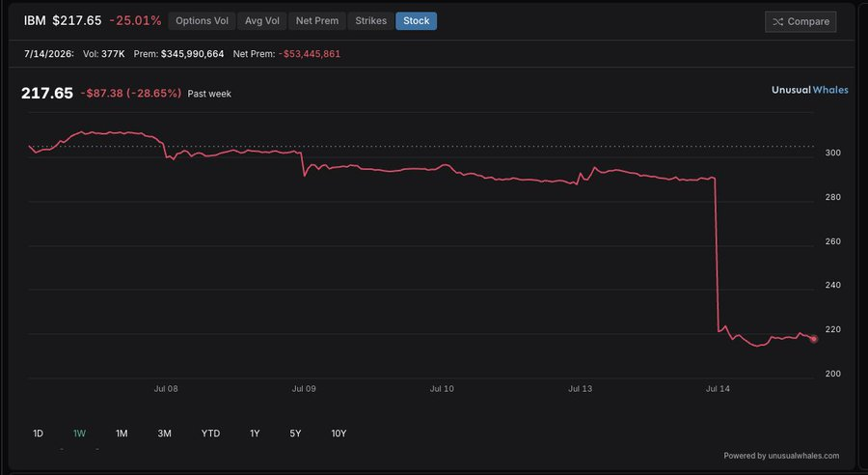Click the IBM ticker symbol
Image resolution: width=868 pixels, height=475 pixels.
(x=35, y=21)
